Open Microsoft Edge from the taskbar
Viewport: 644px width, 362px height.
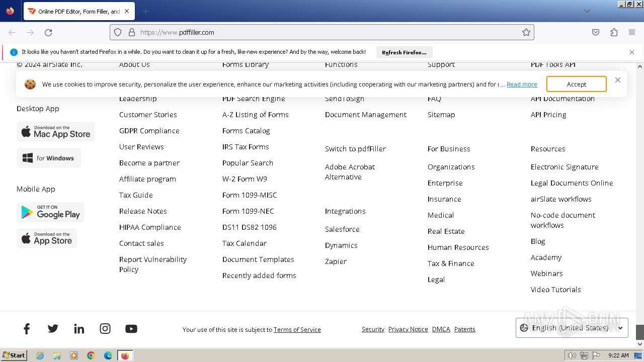point(108,355)
